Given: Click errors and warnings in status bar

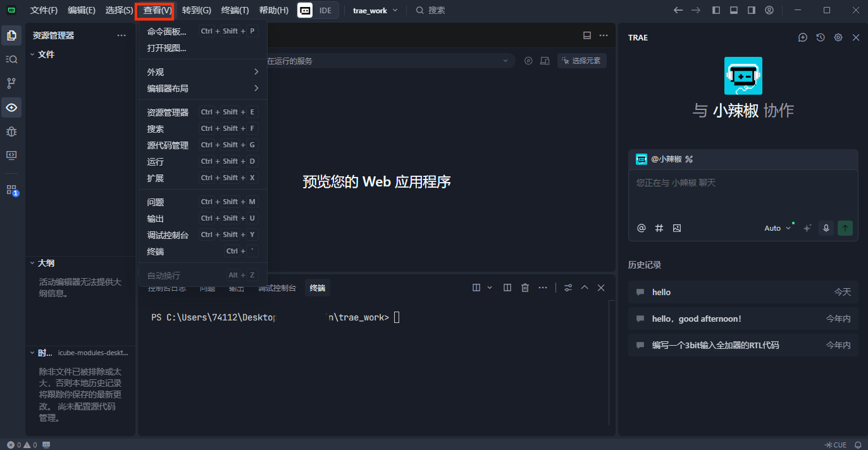Looking at the screenshot, I should (22, 445).
